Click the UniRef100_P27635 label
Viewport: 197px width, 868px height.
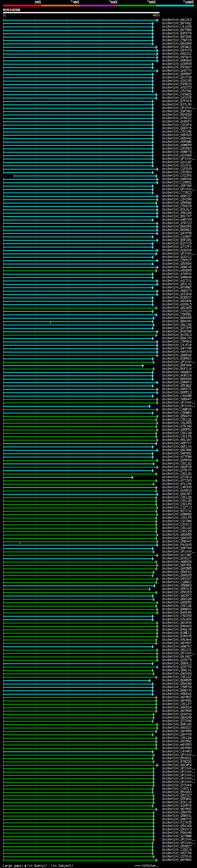[177, 822]
